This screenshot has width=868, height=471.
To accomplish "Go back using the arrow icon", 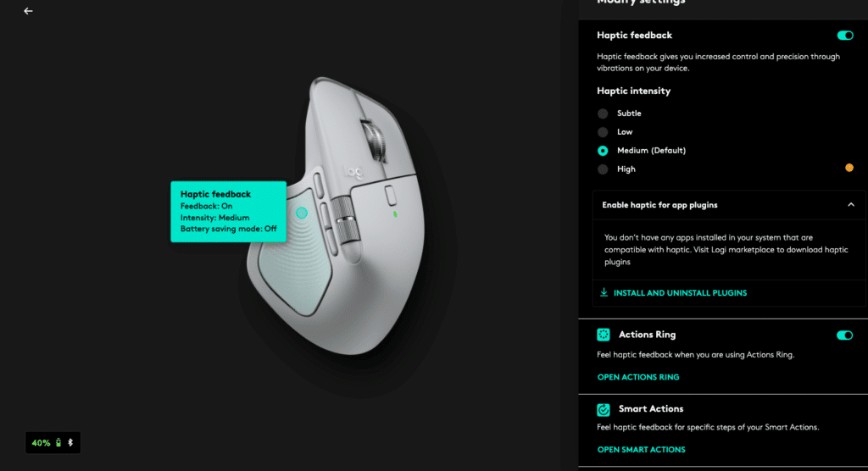I will (28, 11).
